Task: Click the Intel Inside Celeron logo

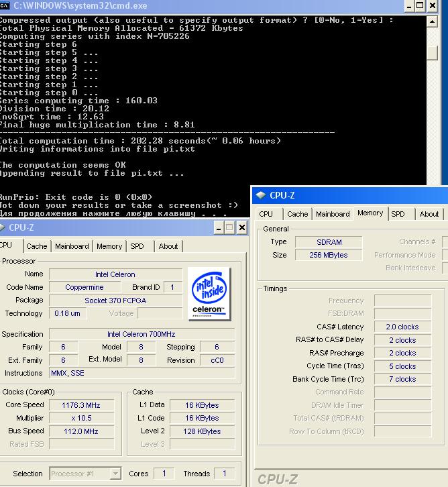Action: 209,294
